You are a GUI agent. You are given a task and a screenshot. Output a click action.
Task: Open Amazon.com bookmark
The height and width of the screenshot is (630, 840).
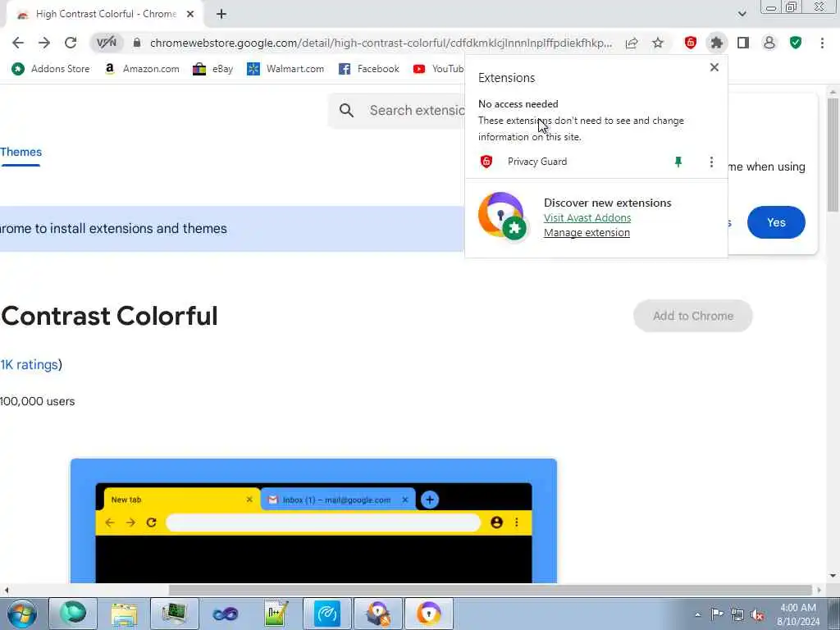pos(142,69)
